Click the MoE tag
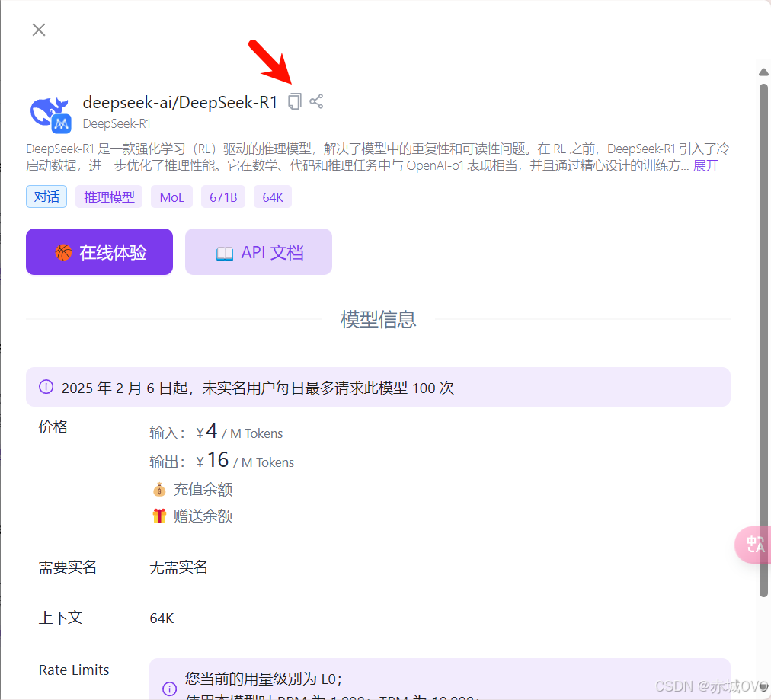This screenshot has height=700, width=771. coord(172,197)
